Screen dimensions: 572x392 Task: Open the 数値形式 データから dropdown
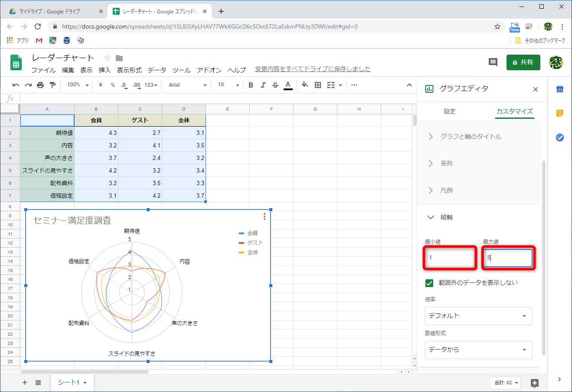point(478,350)
